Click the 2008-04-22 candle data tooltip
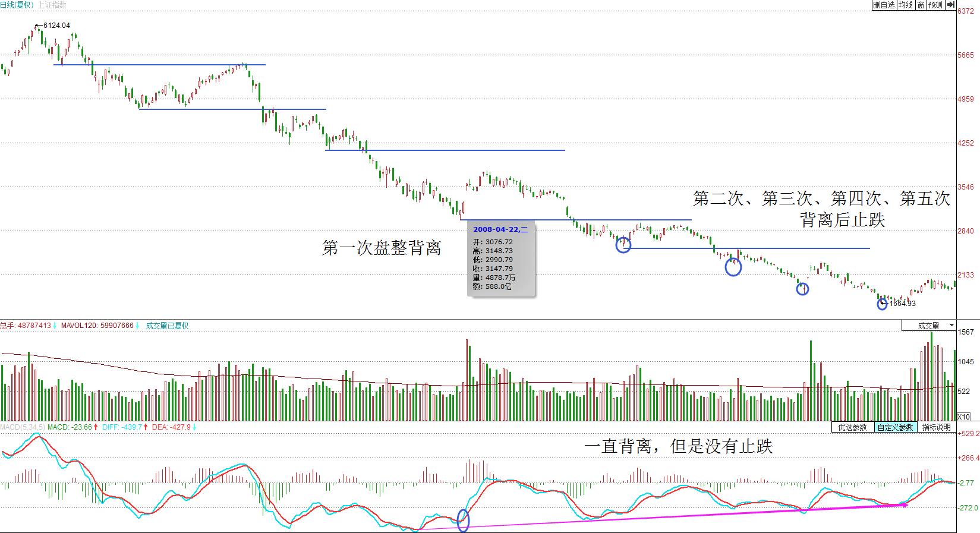Viewport: 980px width, 533px height. [x=500, y=258]
